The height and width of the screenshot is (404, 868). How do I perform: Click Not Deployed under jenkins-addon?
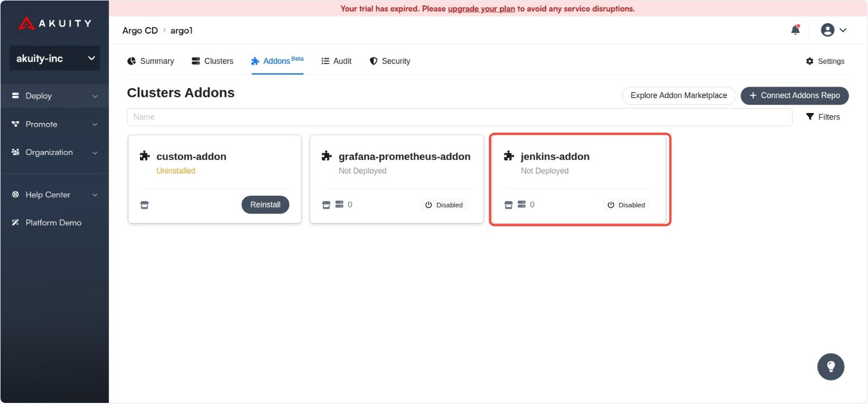point(545,171)
